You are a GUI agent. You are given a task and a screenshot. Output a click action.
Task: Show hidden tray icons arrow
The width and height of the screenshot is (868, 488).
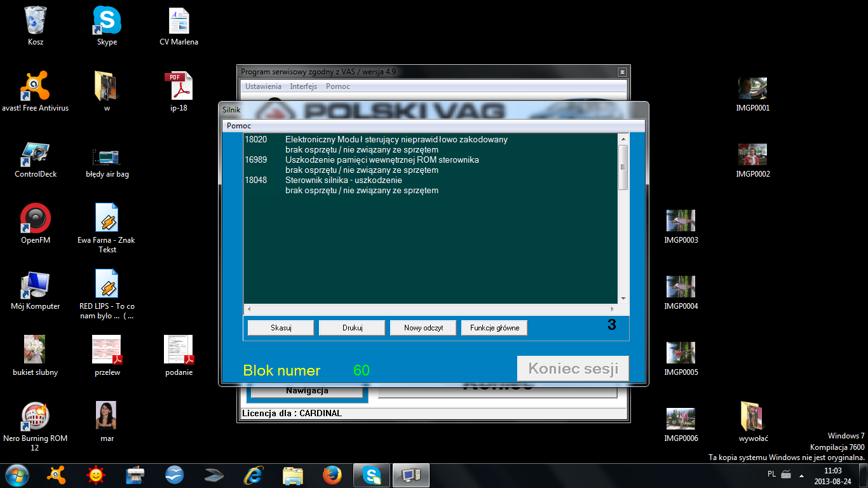[801, 475]
